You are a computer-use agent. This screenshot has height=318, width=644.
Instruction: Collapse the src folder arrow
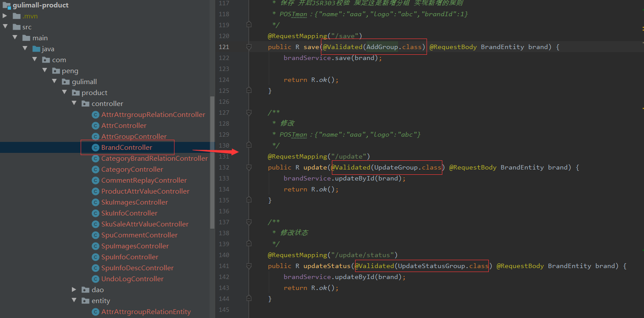(5, 27)
